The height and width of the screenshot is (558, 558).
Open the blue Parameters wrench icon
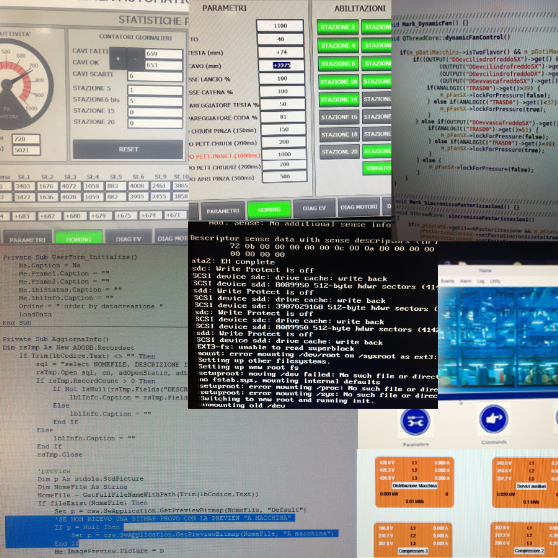coord(415,421)
